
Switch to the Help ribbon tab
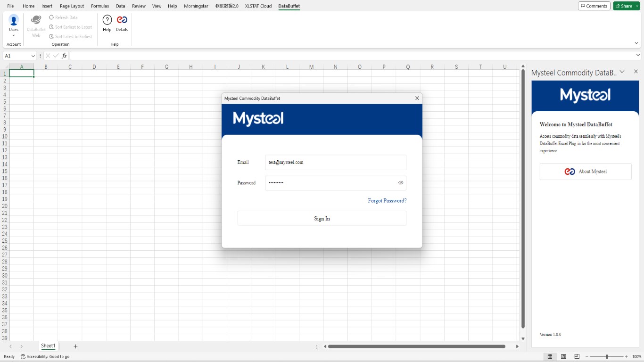point(172,6)
